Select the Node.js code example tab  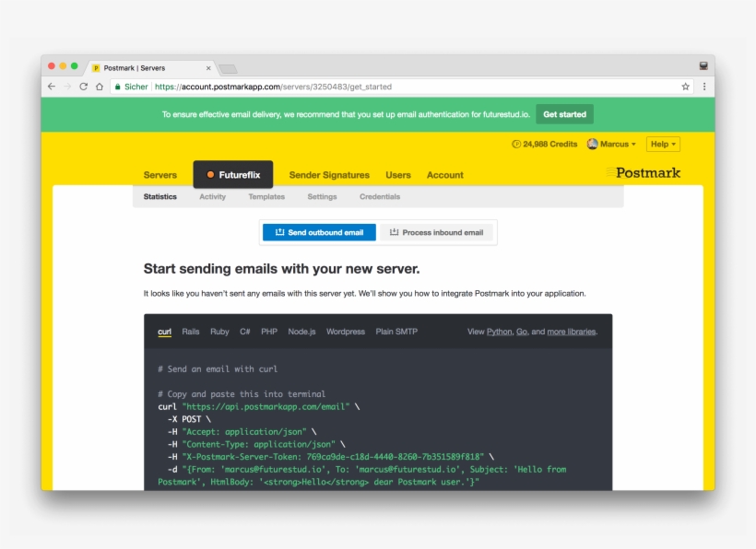pyautogui.click(x=302, y=332)
